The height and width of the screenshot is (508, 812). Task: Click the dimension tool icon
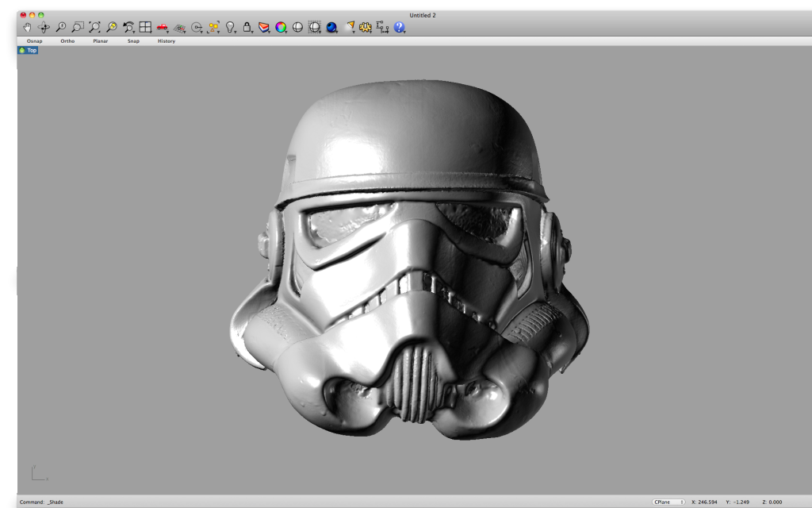pyautogui.click(x=383, y=27)
